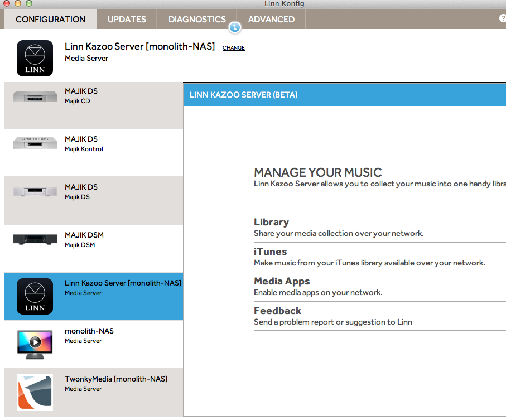Click "Send a problem report or suggestion to Linn"
The image size is (506, 420).
tap(333, 322)
